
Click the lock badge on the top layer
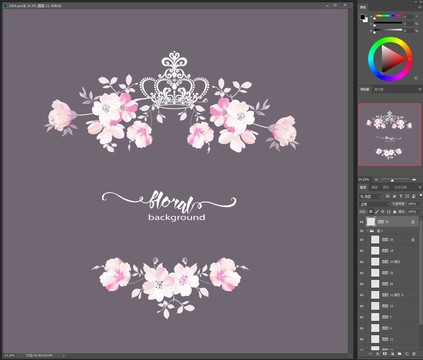pos(413,222)
